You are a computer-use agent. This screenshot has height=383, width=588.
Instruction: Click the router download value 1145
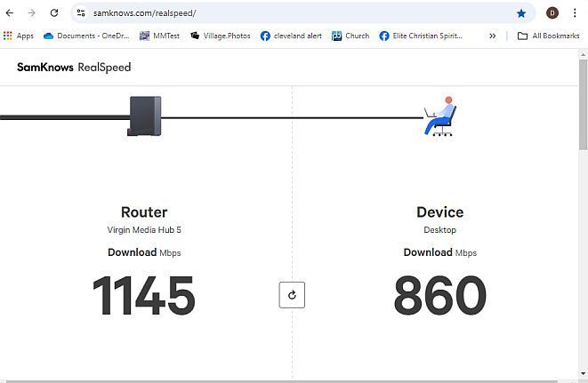[144, 296]
